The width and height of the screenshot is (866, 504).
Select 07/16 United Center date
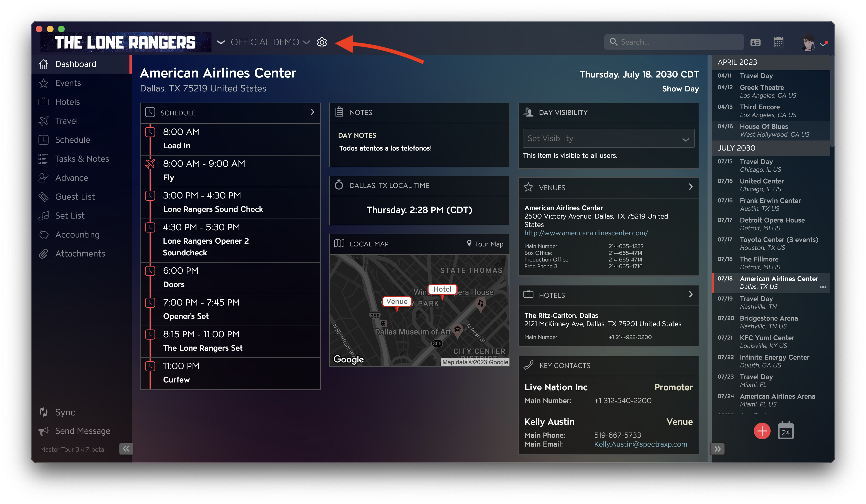tap(771, 185)
